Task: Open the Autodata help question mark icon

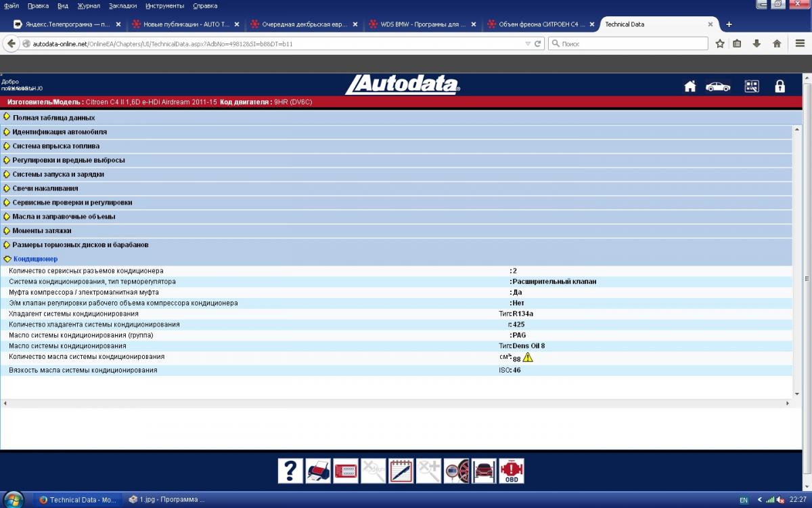Action: point(290,471)
